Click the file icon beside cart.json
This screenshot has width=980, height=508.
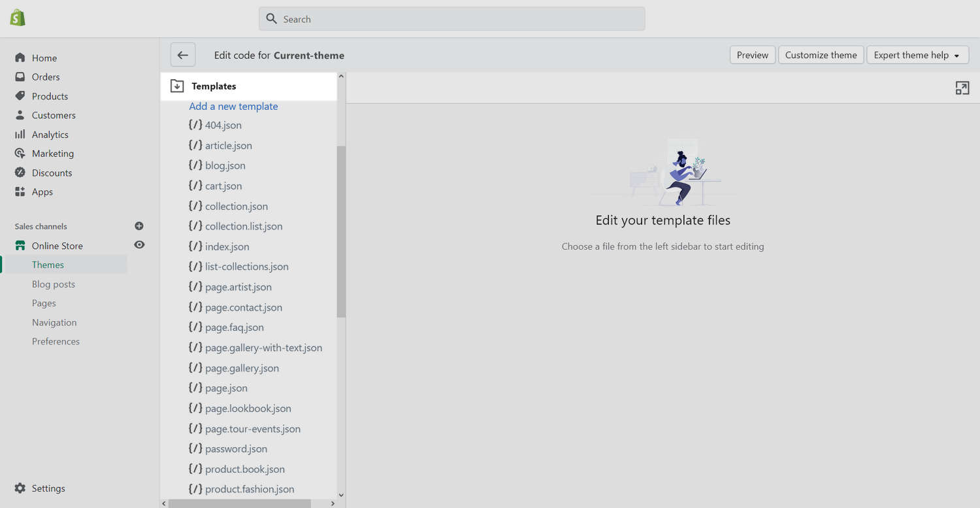[x=195, y=186]
